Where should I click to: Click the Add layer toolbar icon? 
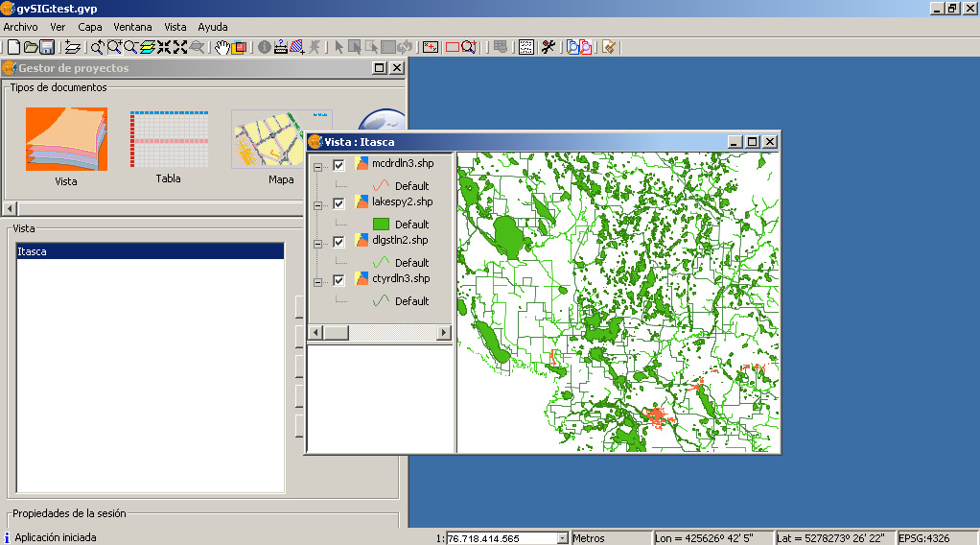(73, 47)
